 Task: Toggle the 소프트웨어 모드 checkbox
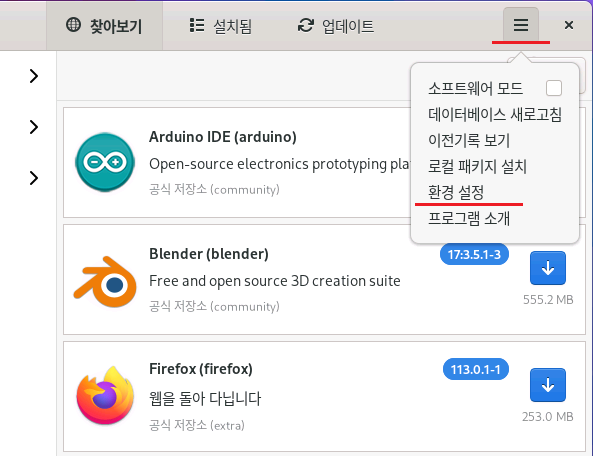(x=554, y=88)
